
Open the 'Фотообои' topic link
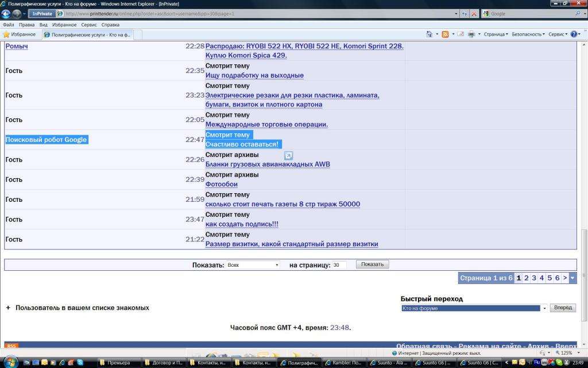[x=222, y=185]
